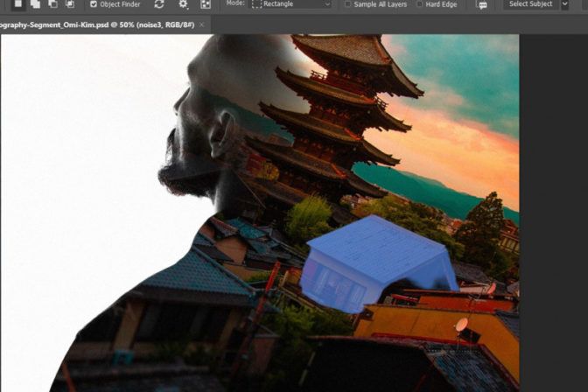This screenshot has height=392, width=588.
Task: Refresh the Object Finder
Action: (x=159, y=4)
